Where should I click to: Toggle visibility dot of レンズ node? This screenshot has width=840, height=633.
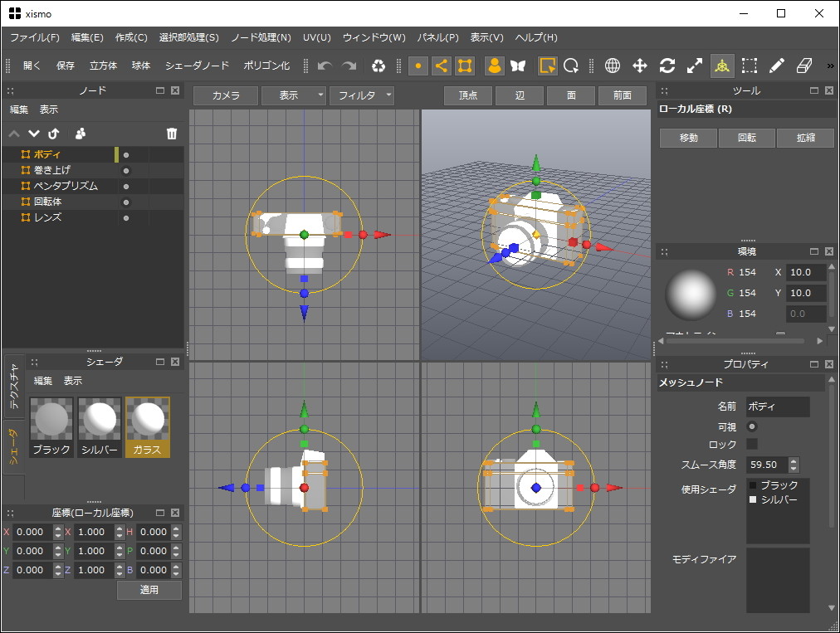coord(126,217)
